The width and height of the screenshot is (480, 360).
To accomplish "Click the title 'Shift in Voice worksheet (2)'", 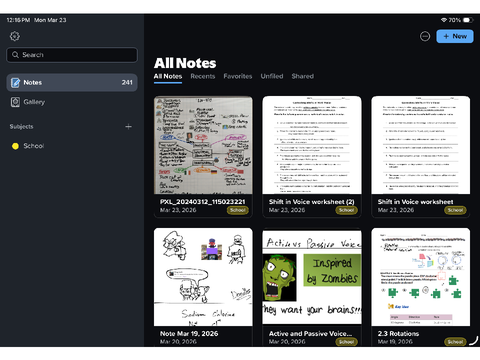I will [312, 202].
